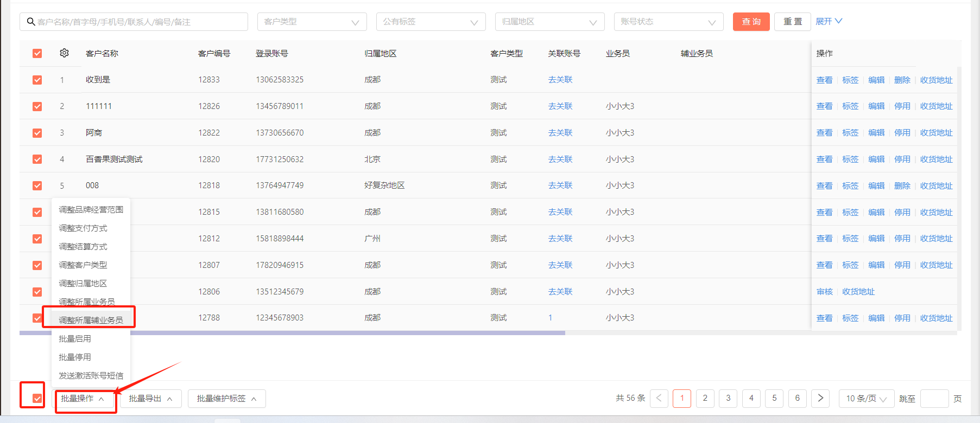
Task: Click 删除 for customer 008
Action: point(902,185)
